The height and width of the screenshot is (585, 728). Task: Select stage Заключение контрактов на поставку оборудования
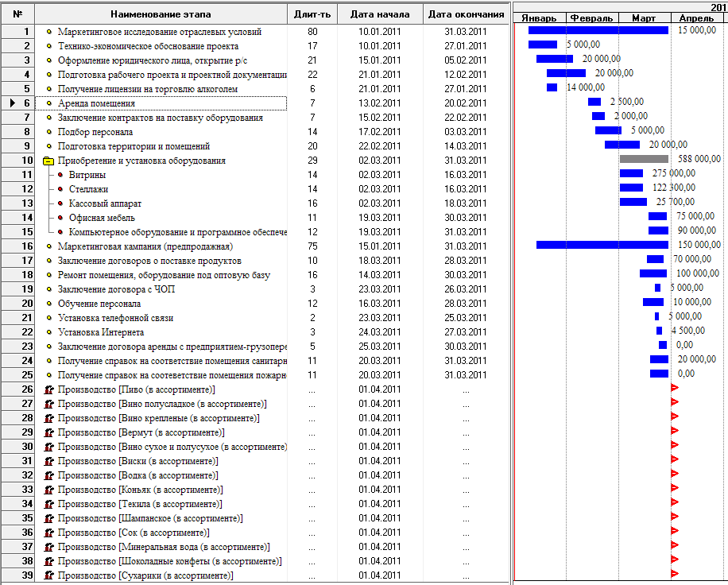(x=161, y=118)
